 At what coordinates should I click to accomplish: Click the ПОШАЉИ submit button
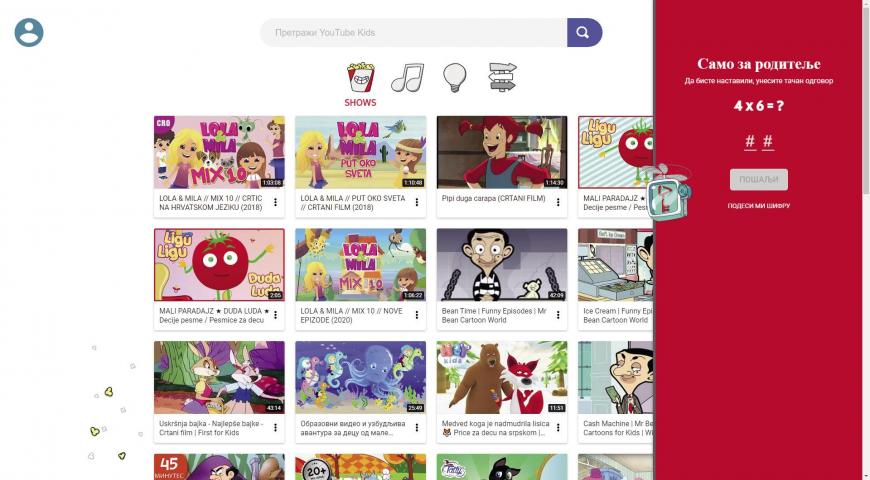click(758, 180)
